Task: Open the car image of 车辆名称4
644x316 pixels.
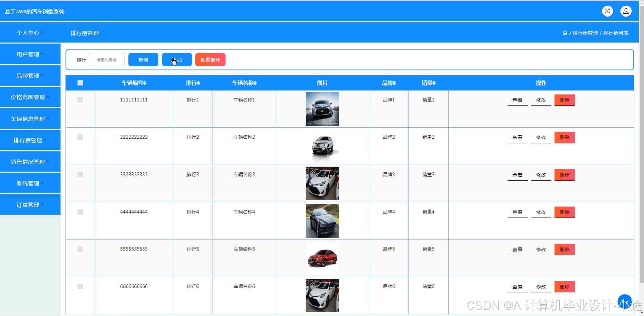Action: 322,221
